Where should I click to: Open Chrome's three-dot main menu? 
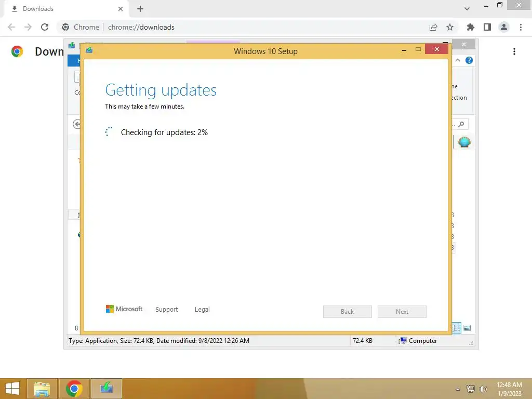point(521,27)
